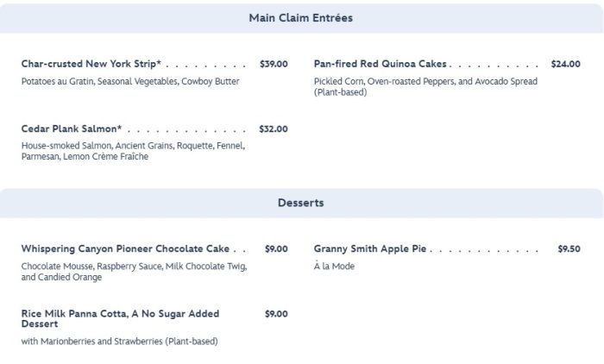The width and height of the screenshot is (604, 364).
Task: Open the Whispering Canyon Pioneer Chocolate Cake item
Action: click(125, 248)
